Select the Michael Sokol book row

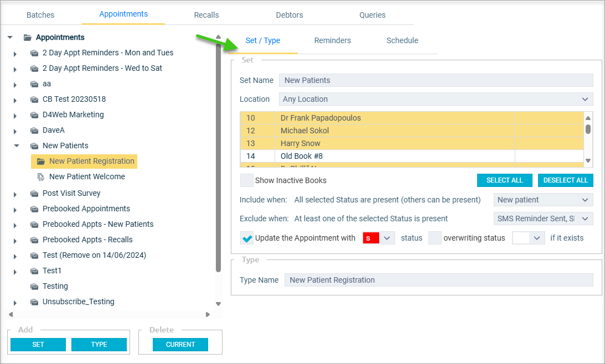click(x=412, y=131)
